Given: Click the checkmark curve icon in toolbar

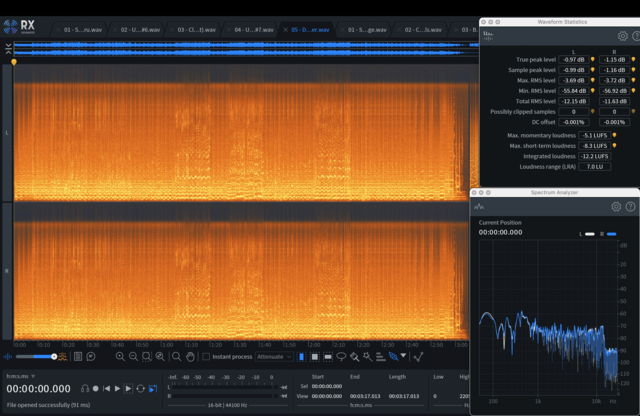Looking at the screenshot, I should (418, 357).
